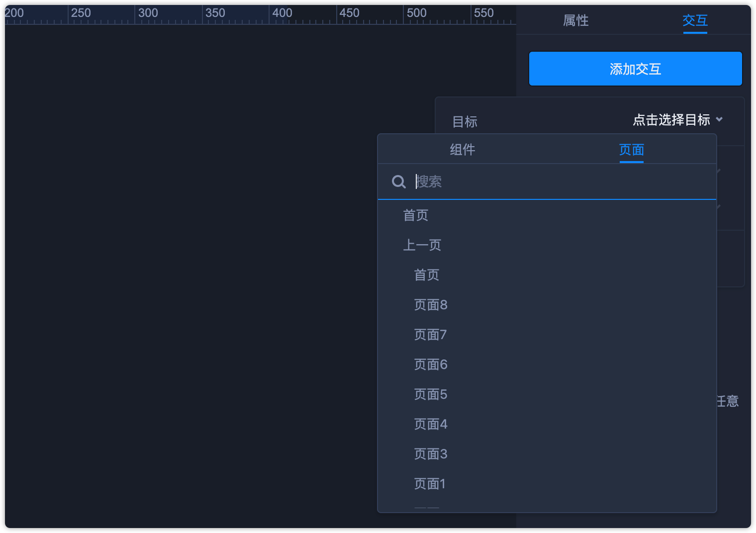
Task: Click the 页面4 entry
Action: tap(431, 424)
